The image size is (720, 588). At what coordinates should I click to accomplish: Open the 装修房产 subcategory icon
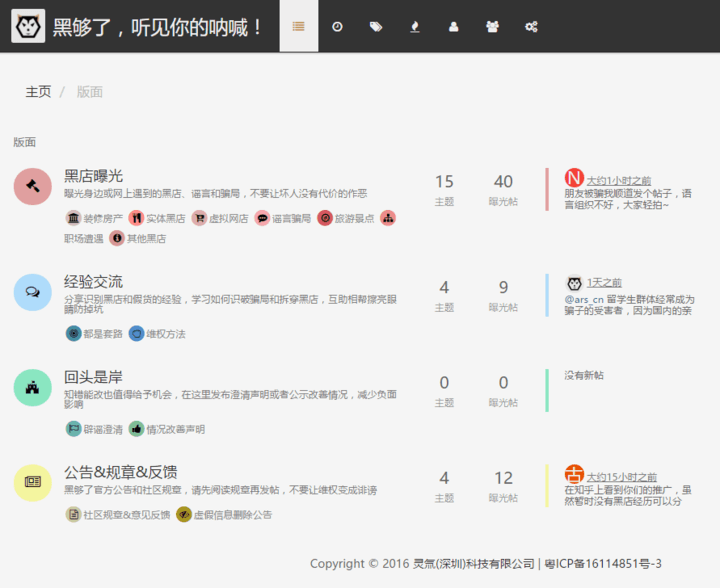point(73,218)
